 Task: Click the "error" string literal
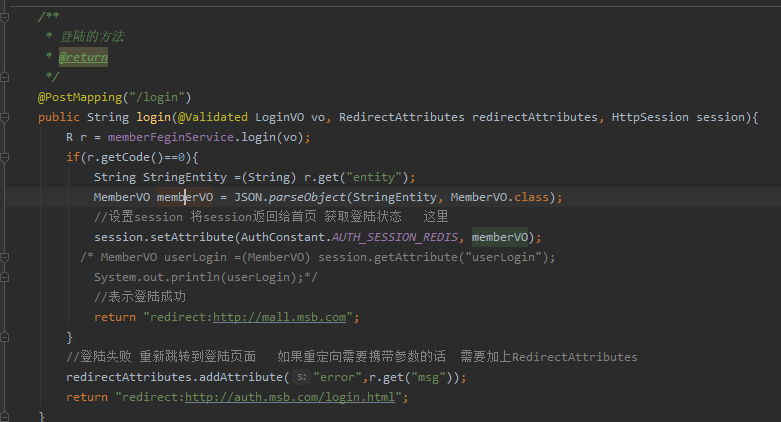[338, 377]
